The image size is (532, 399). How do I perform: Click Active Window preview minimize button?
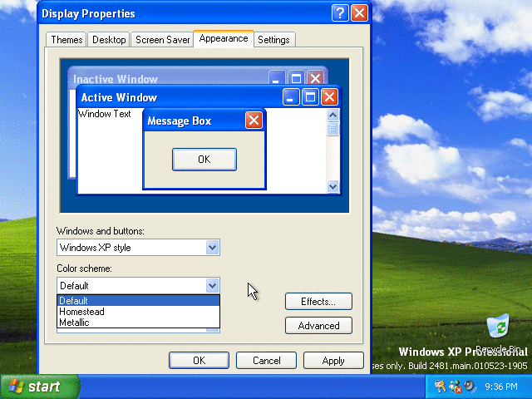pyautogui.click(x=291, y=97)
